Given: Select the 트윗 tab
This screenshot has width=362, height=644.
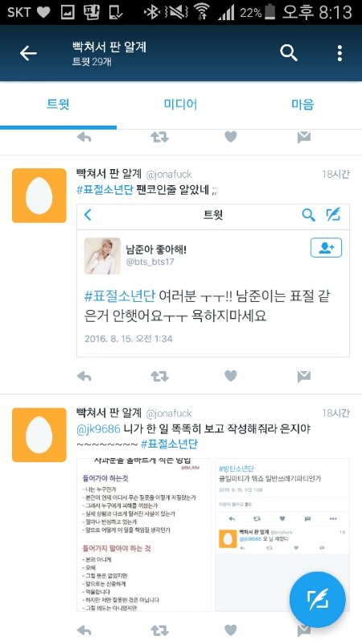Looking at the screenshot, I should coord(58,105).
